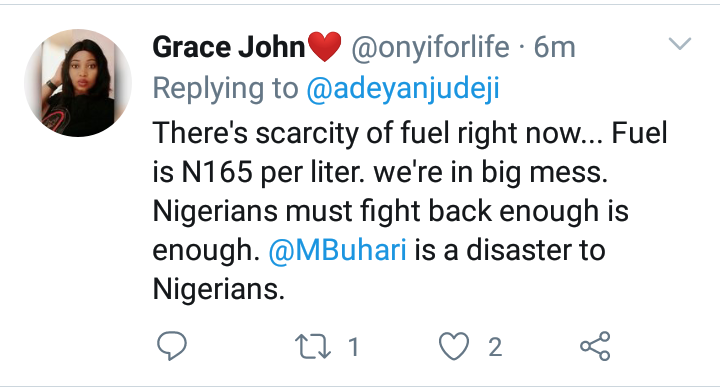Screen dimensions: 720x391
Task: Like the tweet with the heart outline icon
Action: pos(454,346)
